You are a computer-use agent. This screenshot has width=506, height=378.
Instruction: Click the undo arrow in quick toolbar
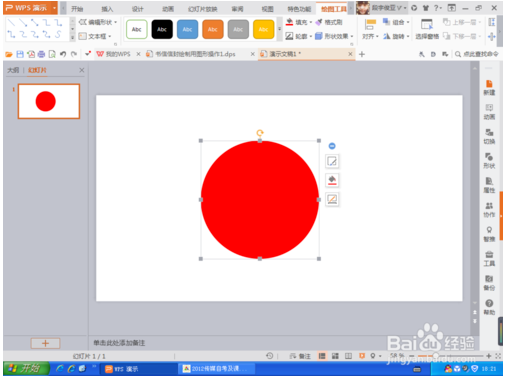[63, 54]
